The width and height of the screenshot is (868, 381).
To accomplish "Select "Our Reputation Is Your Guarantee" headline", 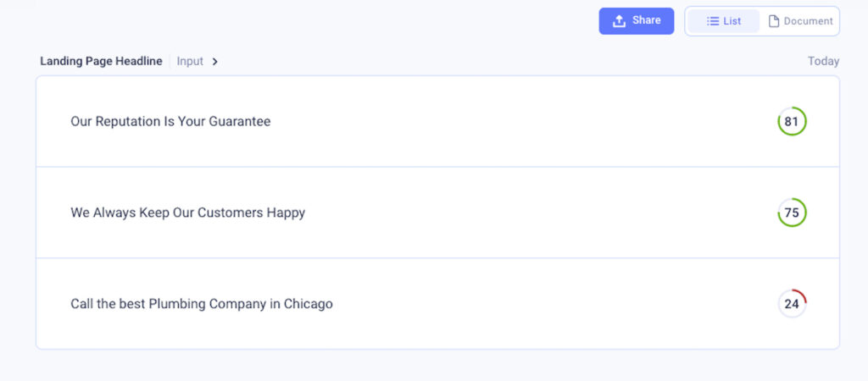I will [x=170, y=121].
